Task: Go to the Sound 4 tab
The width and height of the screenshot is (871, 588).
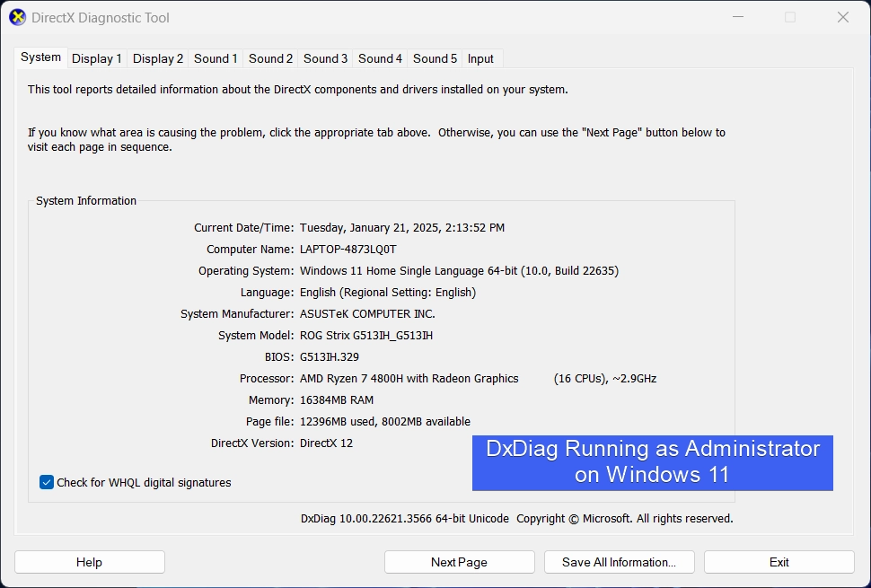Action: point(380,58)
